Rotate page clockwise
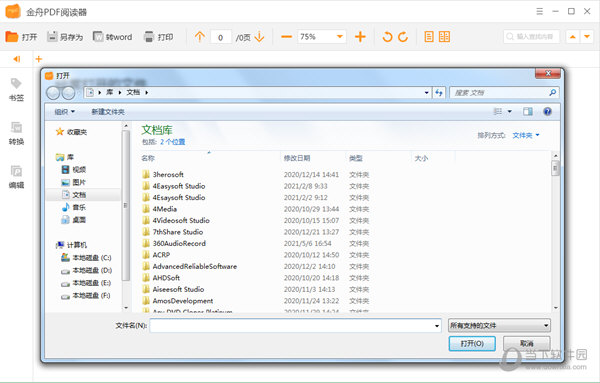 (x=403, y=37)
